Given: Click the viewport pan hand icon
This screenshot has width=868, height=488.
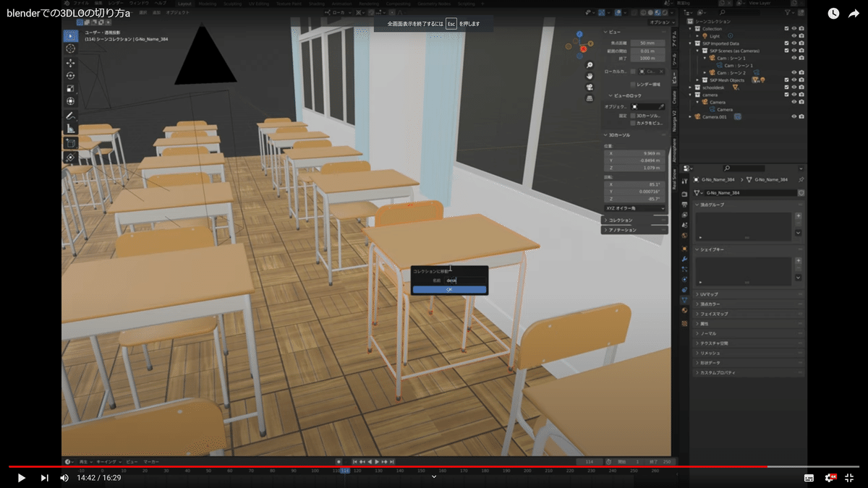Looking at the screenshot, I should (590, 76).
